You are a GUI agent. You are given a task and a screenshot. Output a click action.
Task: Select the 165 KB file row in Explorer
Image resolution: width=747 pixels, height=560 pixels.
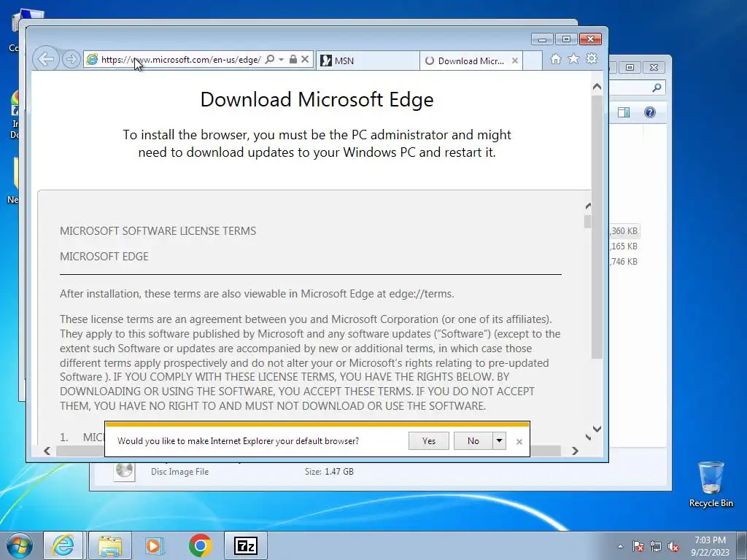click(624, 246)
